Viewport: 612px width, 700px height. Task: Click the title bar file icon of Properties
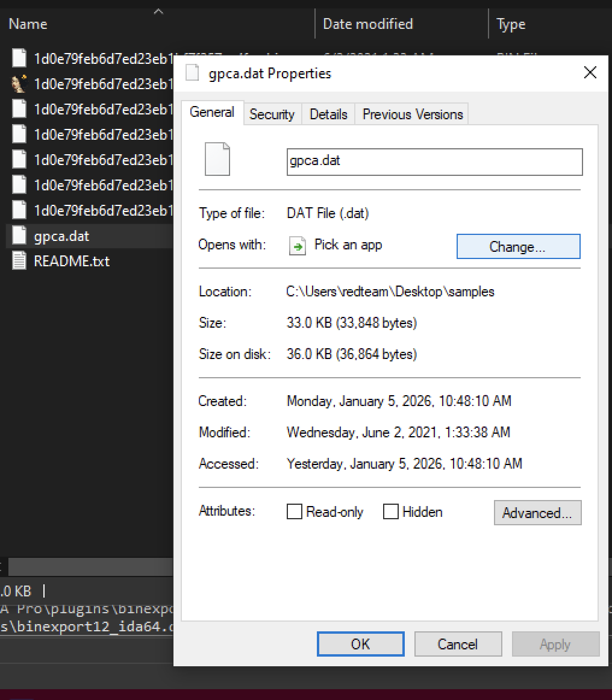pyautogui.click(x=192, y=73)
